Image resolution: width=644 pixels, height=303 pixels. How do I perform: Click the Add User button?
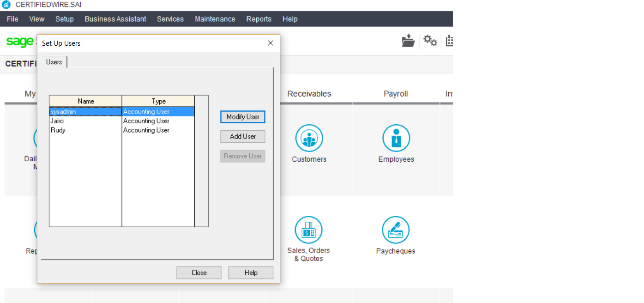coord(243,136)
